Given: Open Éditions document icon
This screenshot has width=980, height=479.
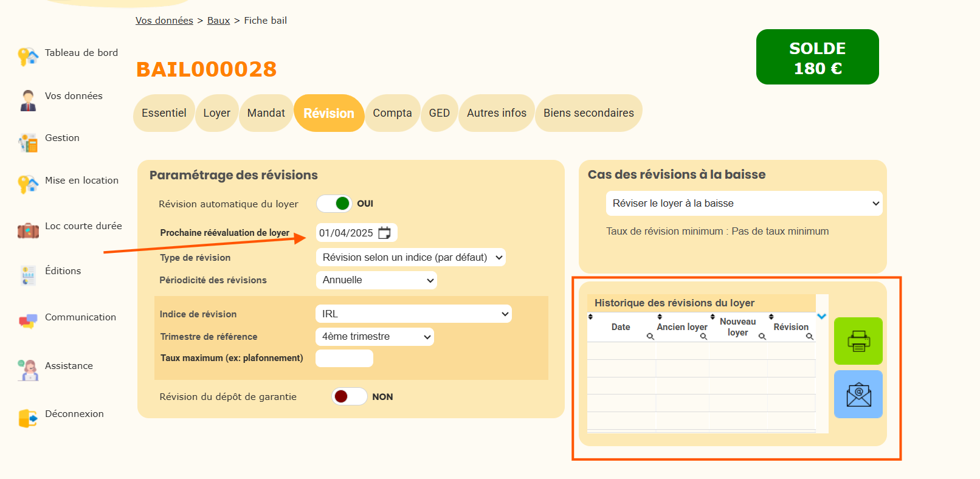Looking at the screenshot, I should click(x=28, y=275).
